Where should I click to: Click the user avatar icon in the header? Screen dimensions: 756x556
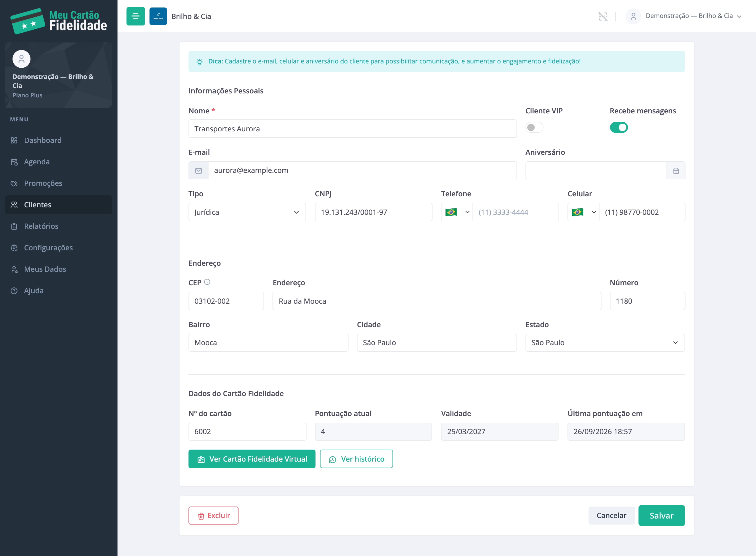tap(633, 16)
